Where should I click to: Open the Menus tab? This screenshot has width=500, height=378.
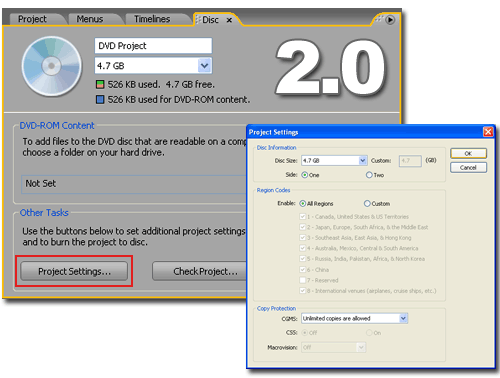90,19
